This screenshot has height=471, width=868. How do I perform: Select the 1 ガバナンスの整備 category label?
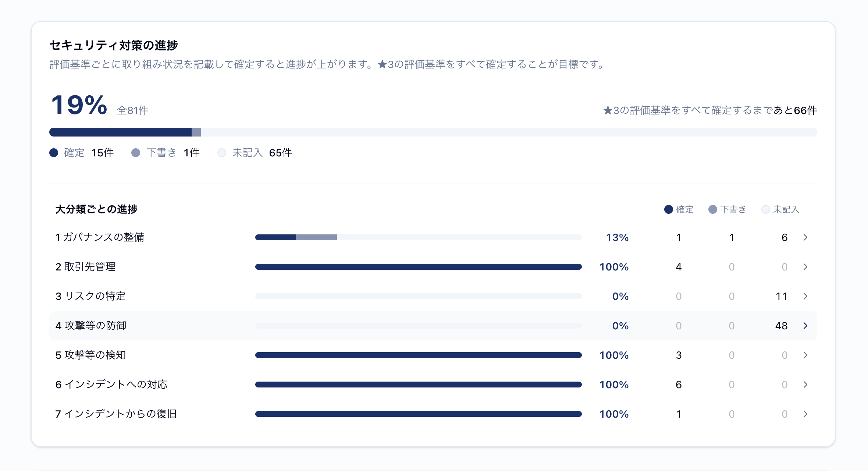point(100,237)
